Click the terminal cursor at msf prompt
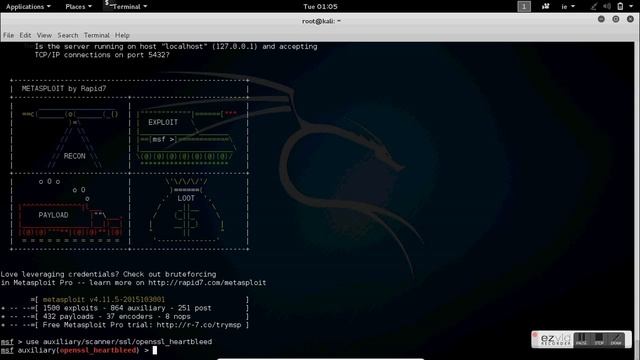Screen dimensions: 640x360 click(155, 350)
